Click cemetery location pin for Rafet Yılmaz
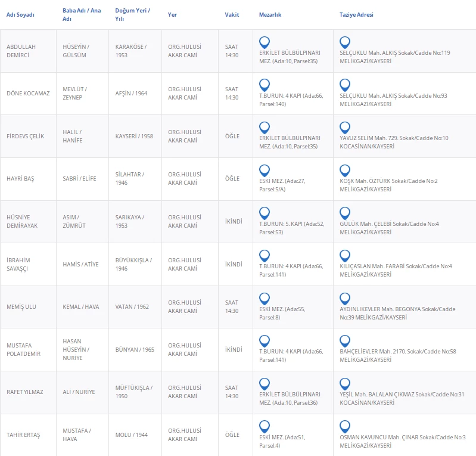 (x=265, y=383)
